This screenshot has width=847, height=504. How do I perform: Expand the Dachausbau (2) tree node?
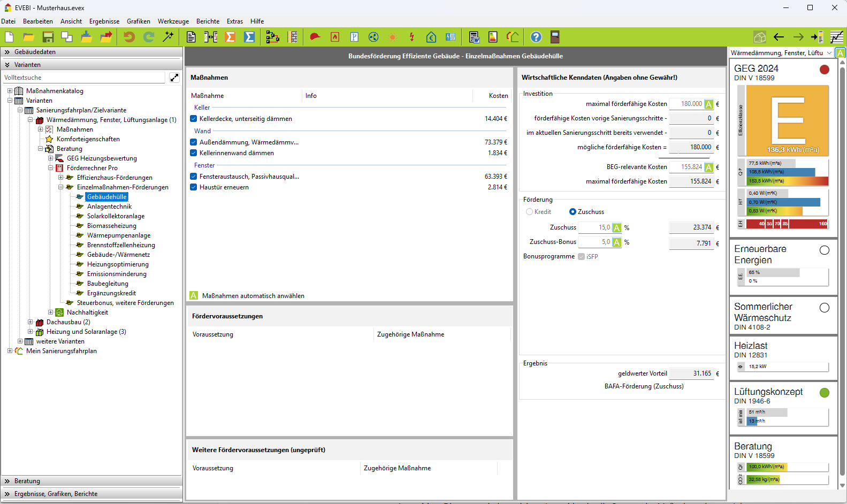coord(30,322)
